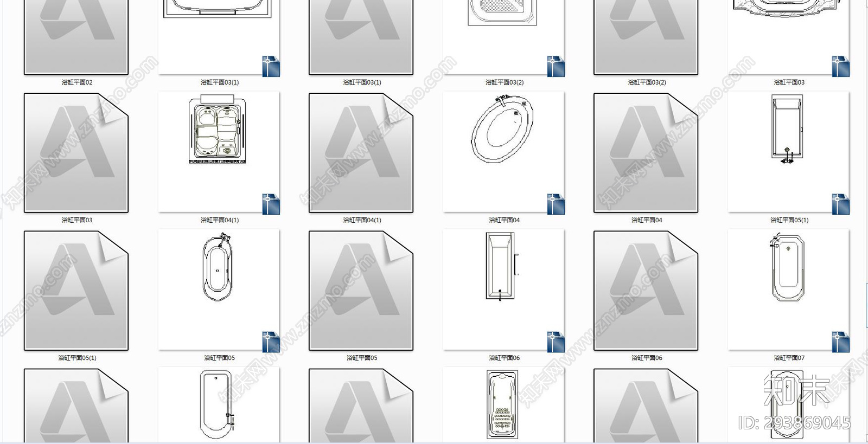
Task: Click the 浴缸平面04 label under the oval tub preview
Action: [505, 220]
